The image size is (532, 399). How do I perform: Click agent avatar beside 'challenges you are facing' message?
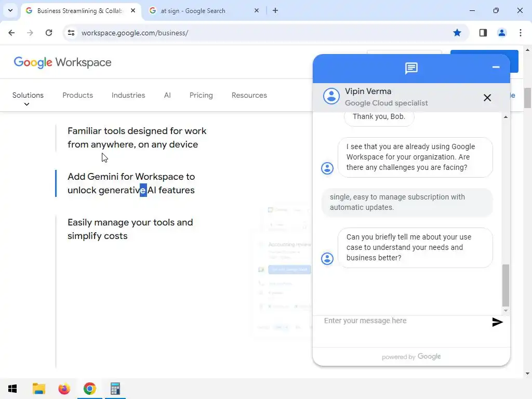[327, 168]
